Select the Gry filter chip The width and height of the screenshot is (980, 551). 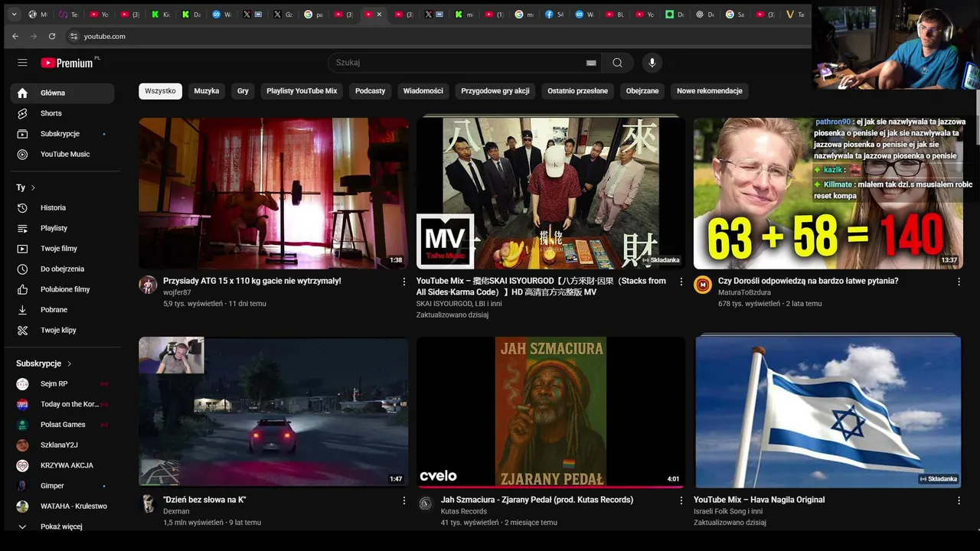(x=243, y=91)
